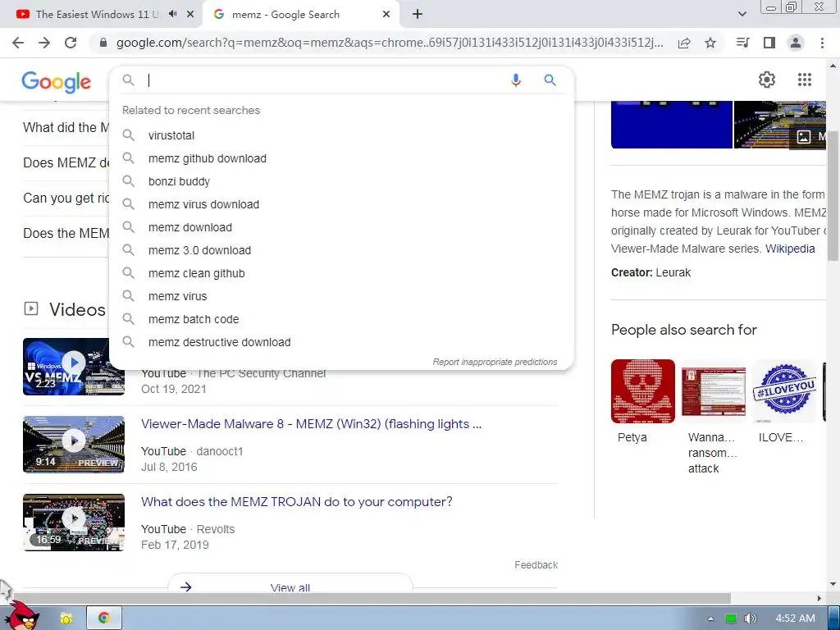The image size is (840, 630).
Task: Start voice search with microphone icon
Action: (x=516, y=80)
